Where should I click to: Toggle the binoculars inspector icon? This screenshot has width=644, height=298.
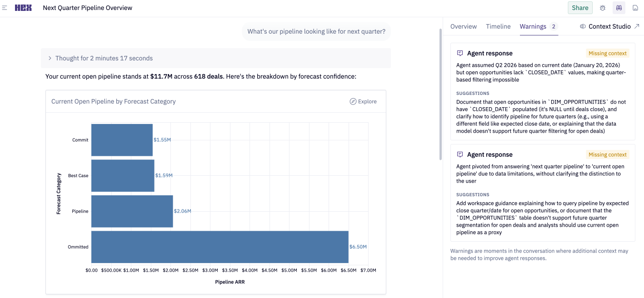click(619, 8)
